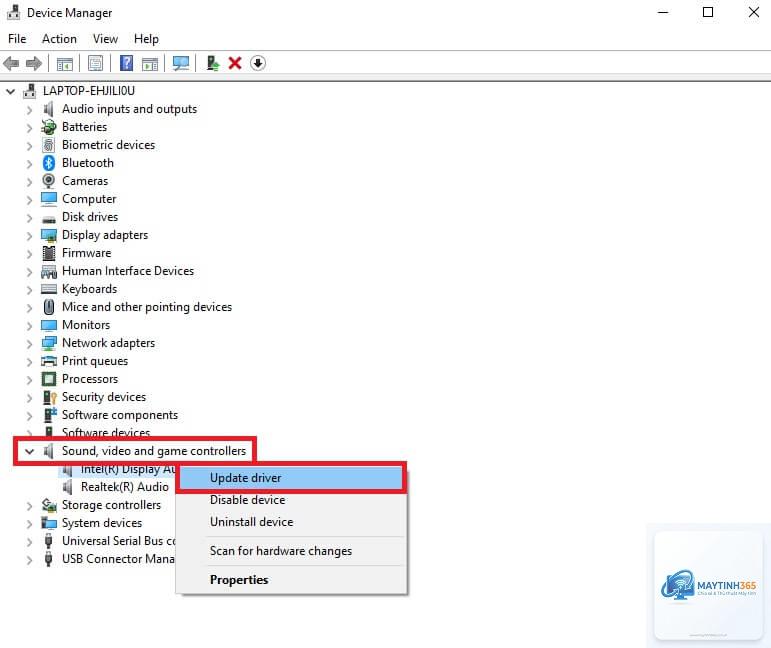Click the USB Connector Managers plug icon
Screen dimensions: 771x648
pos(48,559)
